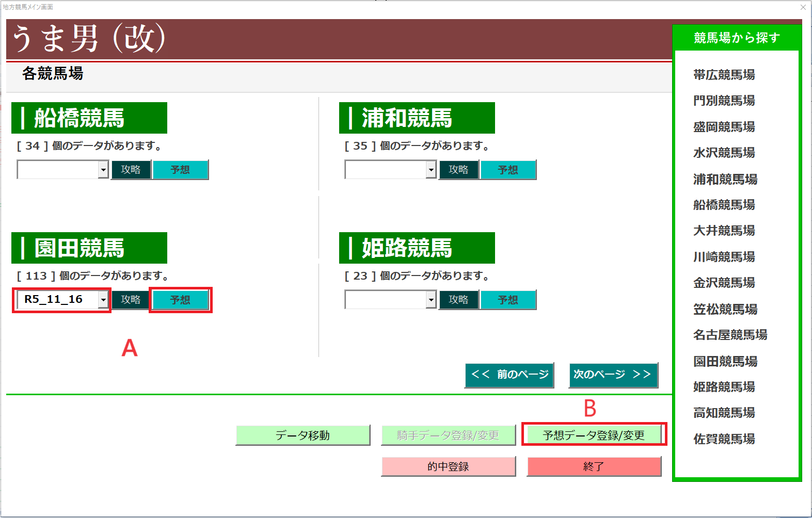
Task: Choose 大井競馬場 from the sidebar
Action: [x=724, y=231]
